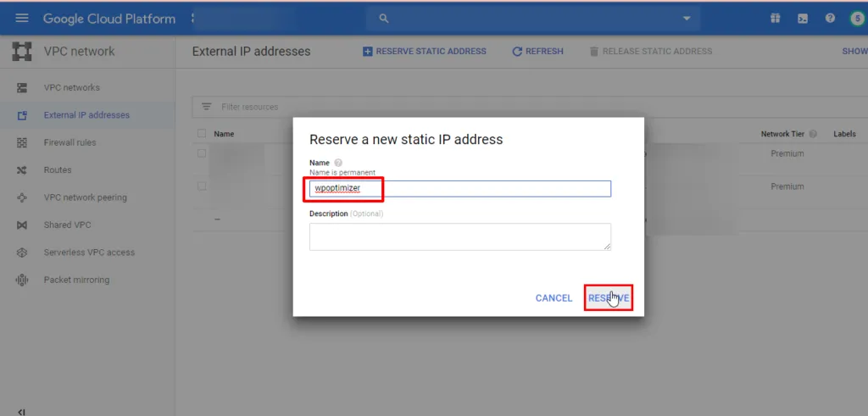This screenshot has height=416, width=868.
Task: Click the user account avatar
Action: [x=857, y=18]
